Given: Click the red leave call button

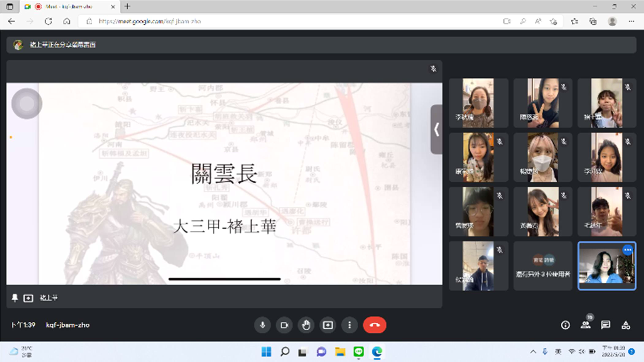Looking at the screenshot, I should pyautogui.click(x=374, y=325).
